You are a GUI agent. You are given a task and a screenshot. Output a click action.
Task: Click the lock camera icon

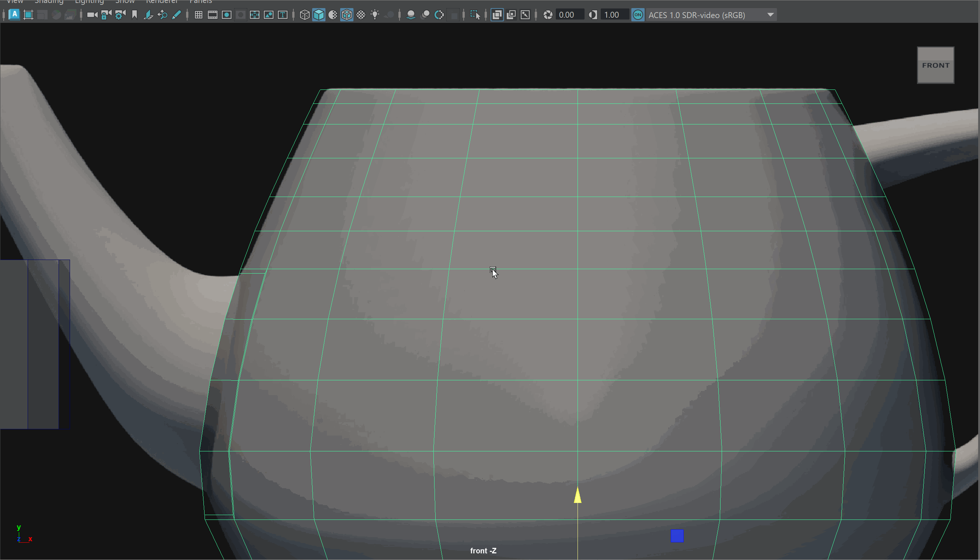click(106, 15)
